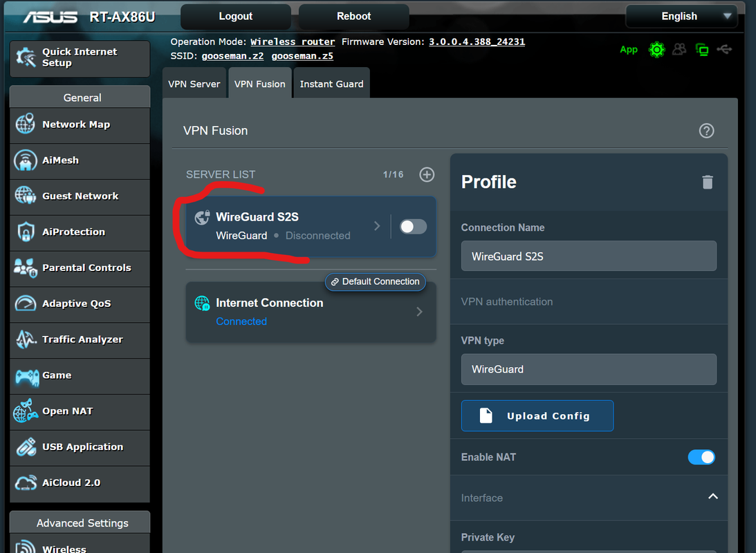Open USB Application menu item

pos(80,447)
